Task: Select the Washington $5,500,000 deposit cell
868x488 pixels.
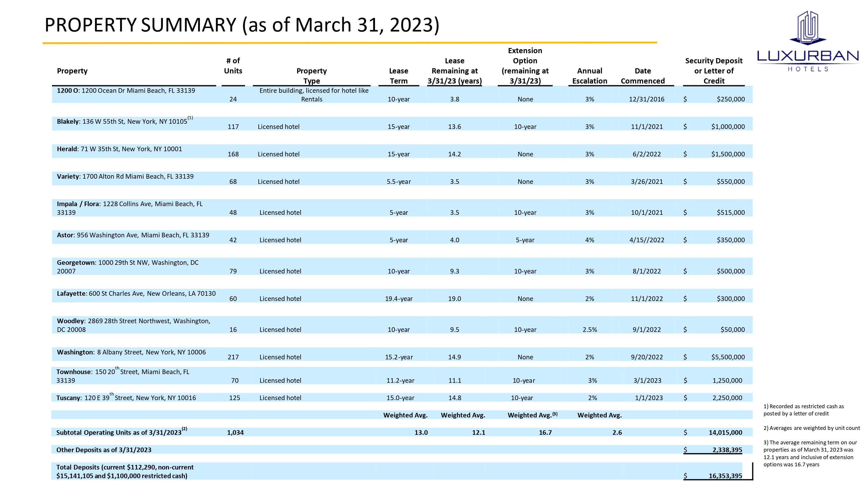Action: [x=728, y=357]
